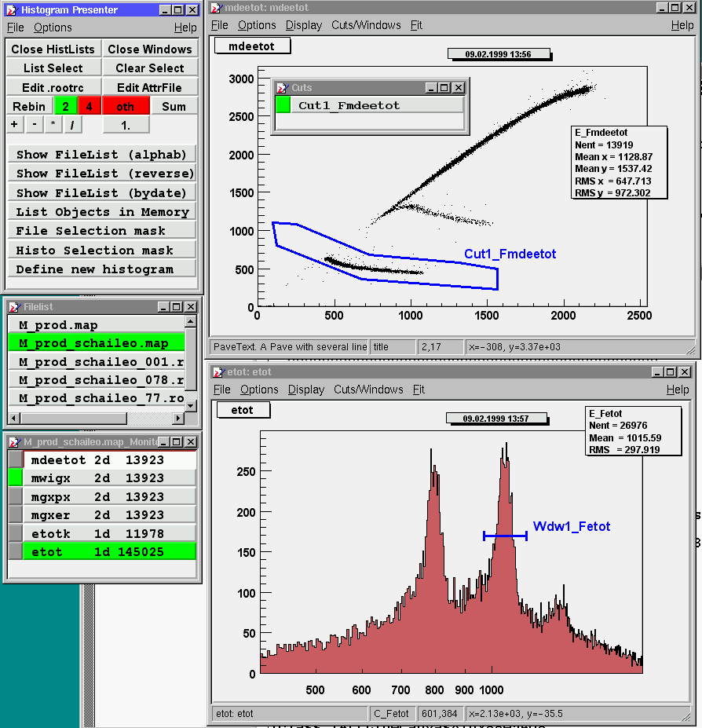
Task: Click the minus operator button
Action: [34, 125]
